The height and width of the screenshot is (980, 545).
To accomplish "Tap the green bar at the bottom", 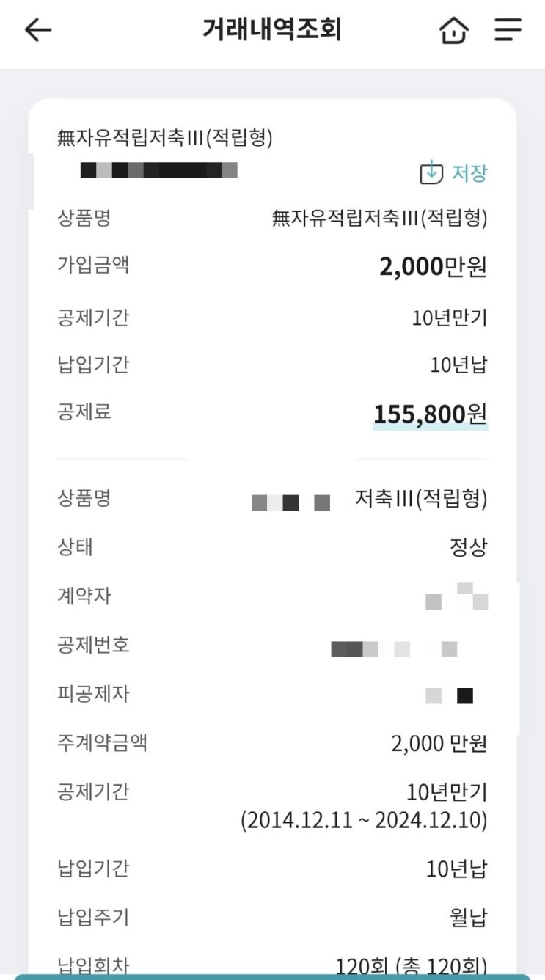I will click(x=272, y=977).
